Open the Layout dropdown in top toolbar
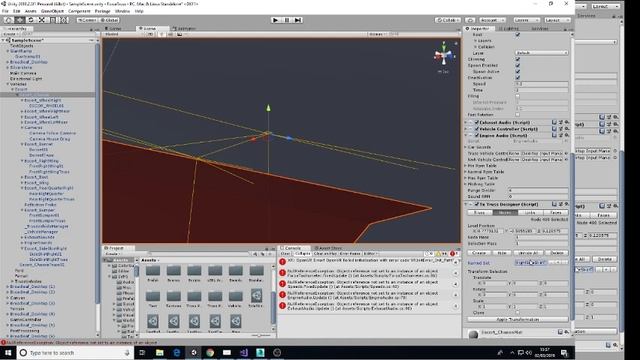The image size is (640, 360). [557, 20]
